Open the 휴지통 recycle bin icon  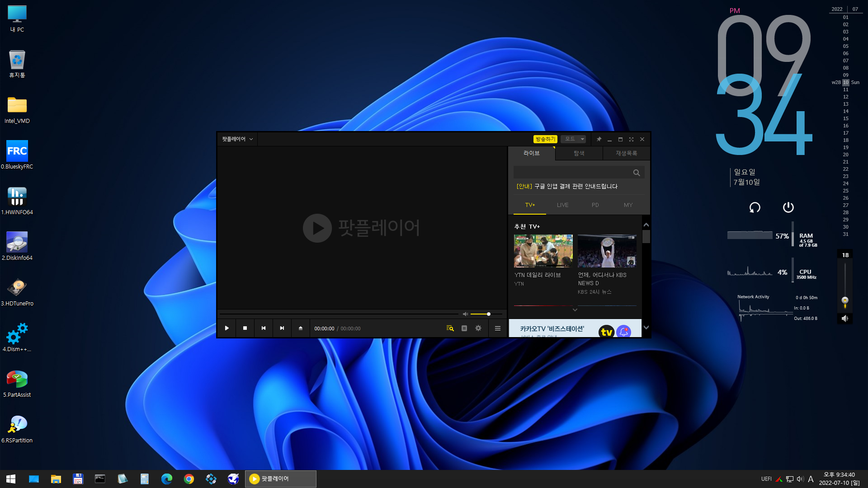[x=17, y=64]
